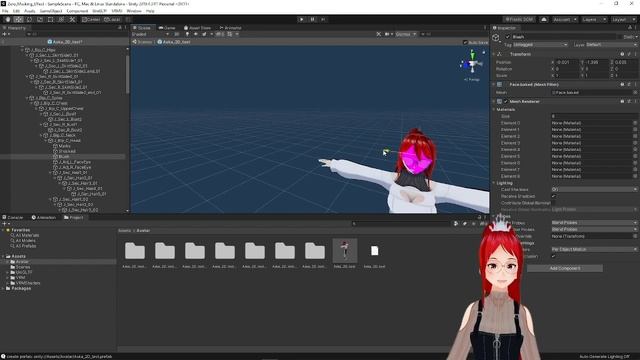The image size is (640, 360).
Task: Toggle 2D view button in Scene toolbar
Action: (177, 34)
